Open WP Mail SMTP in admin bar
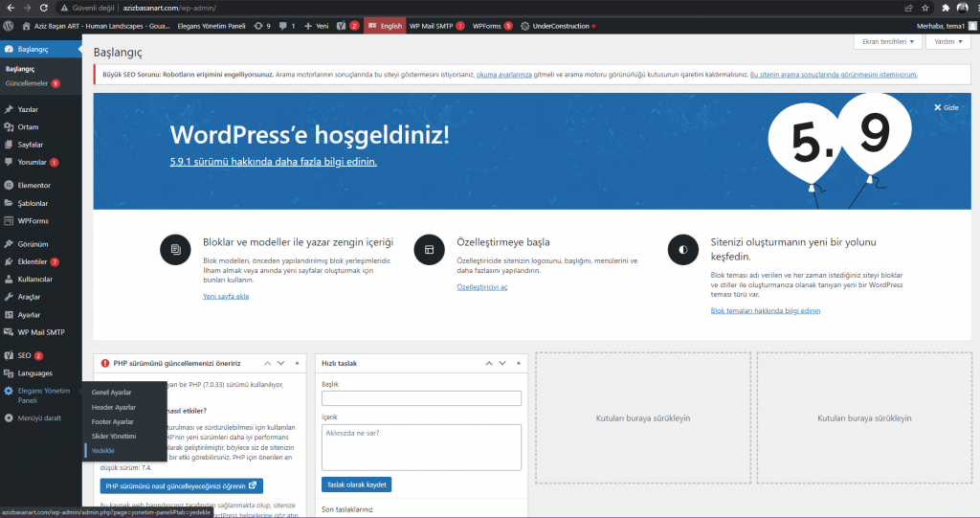The width and height of the screenshot is (980, 518). pyautogui.click(x=436, y=26)
